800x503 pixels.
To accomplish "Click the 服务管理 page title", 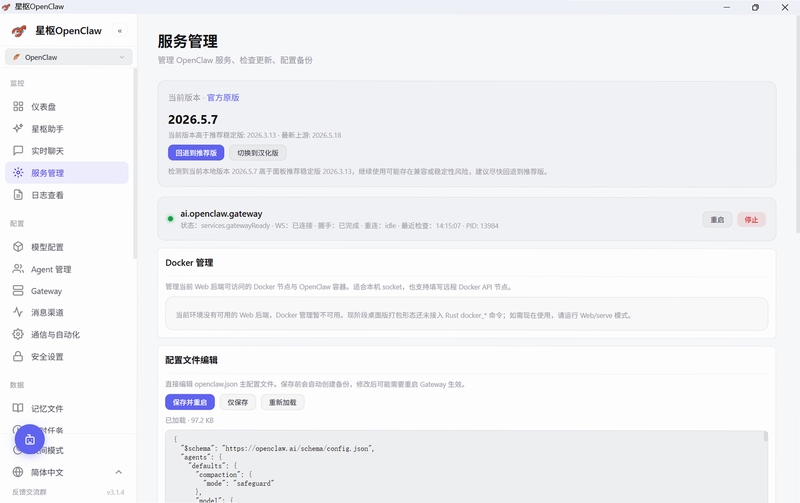I will pos(188,41).
